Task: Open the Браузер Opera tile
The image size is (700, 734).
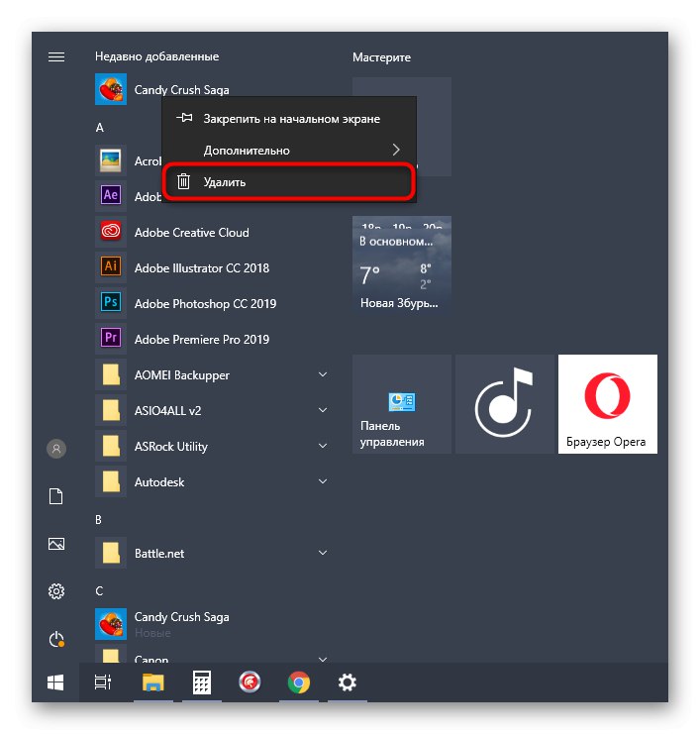Action: click(607, 403)
